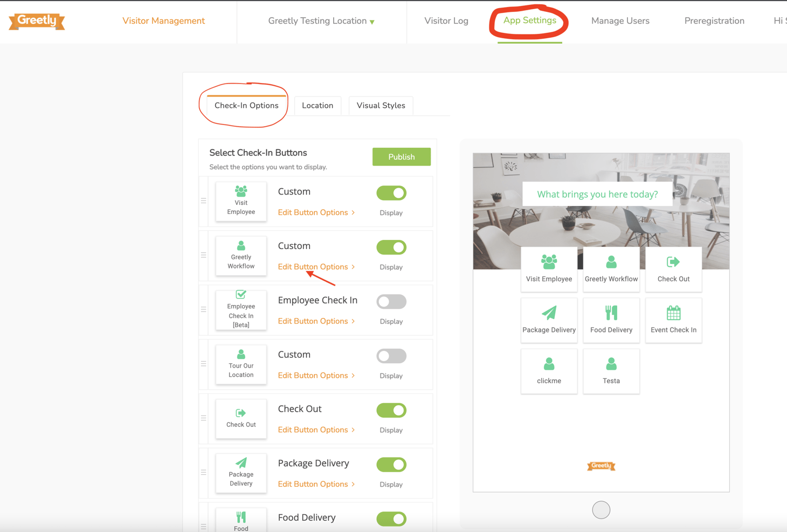The width and height of the screenshot is (787, 532).
Task: Turn off Food Delivery display toggle
Action: (391, 519)
